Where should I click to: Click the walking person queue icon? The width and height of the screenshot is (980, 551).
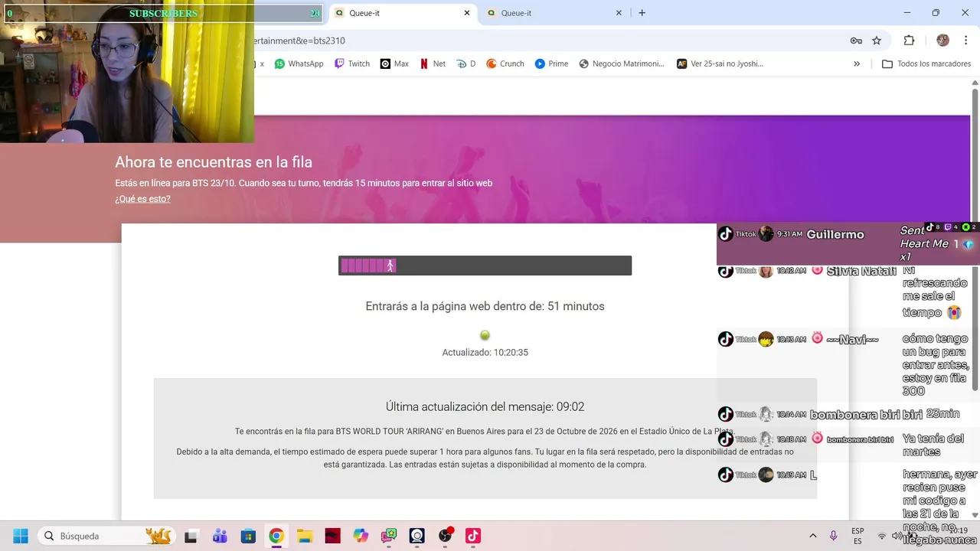tap(390, 266)
